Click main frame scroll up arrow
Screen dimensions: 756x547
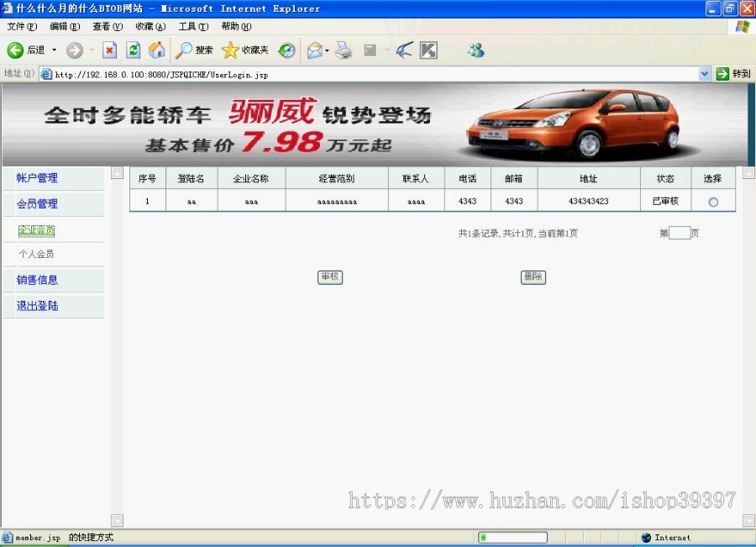[x=748, y=173]
